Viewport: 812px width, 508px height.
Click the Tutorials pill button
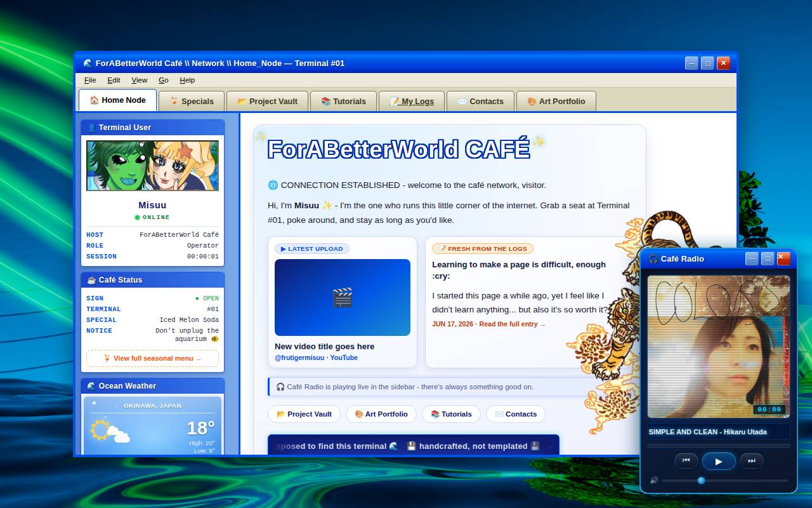[x=451, y=414]
